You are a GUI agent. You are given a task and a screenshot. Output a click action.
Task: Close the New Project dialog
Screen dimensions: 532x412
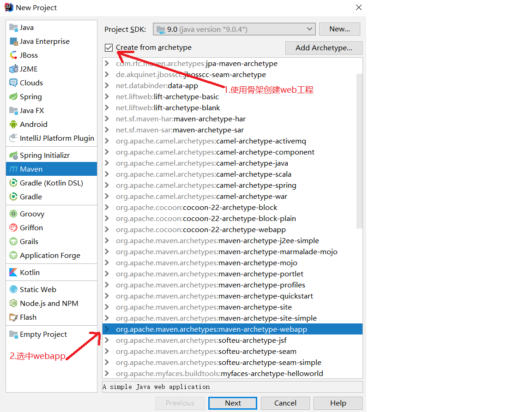pos(359,7)
